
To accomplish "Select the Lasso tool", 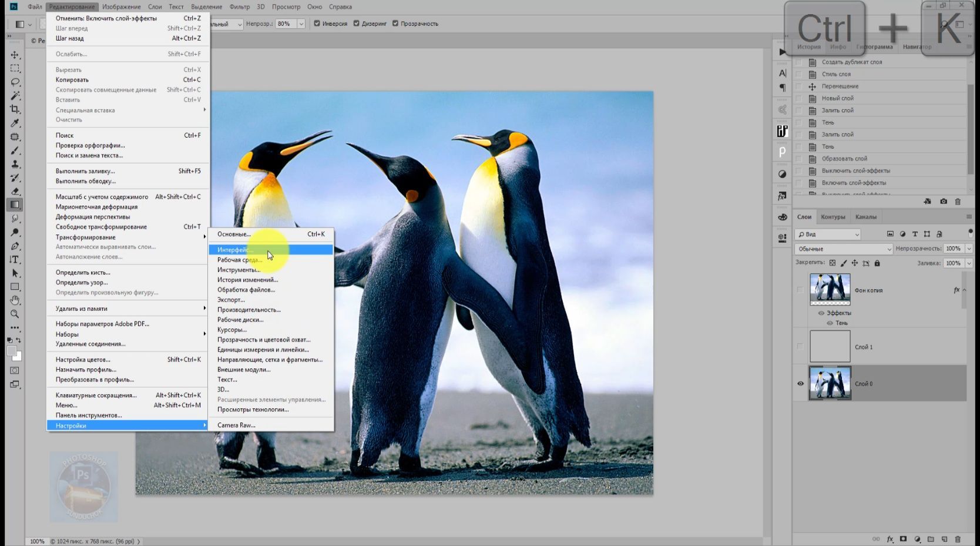I will (15, 82).
